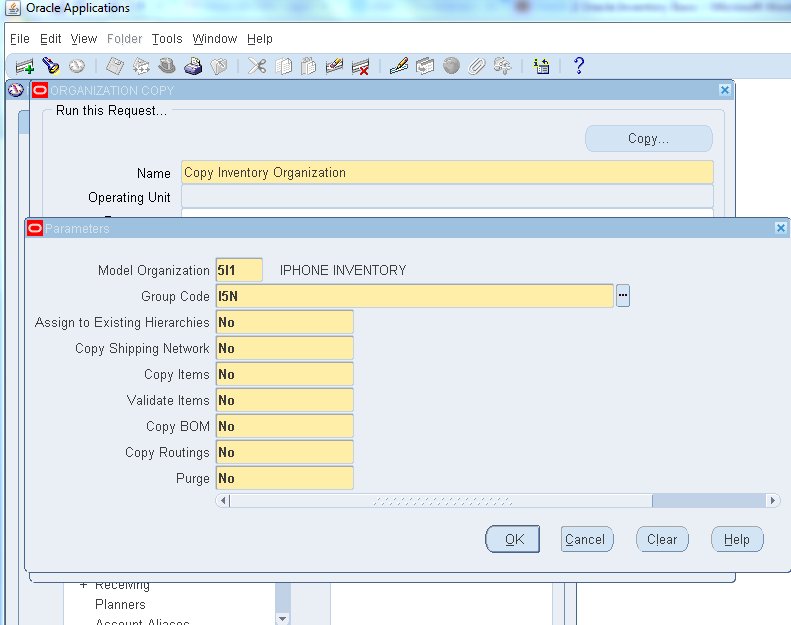Click the Copy Items field
Screen dimensions: 791x625
point(285,374)
